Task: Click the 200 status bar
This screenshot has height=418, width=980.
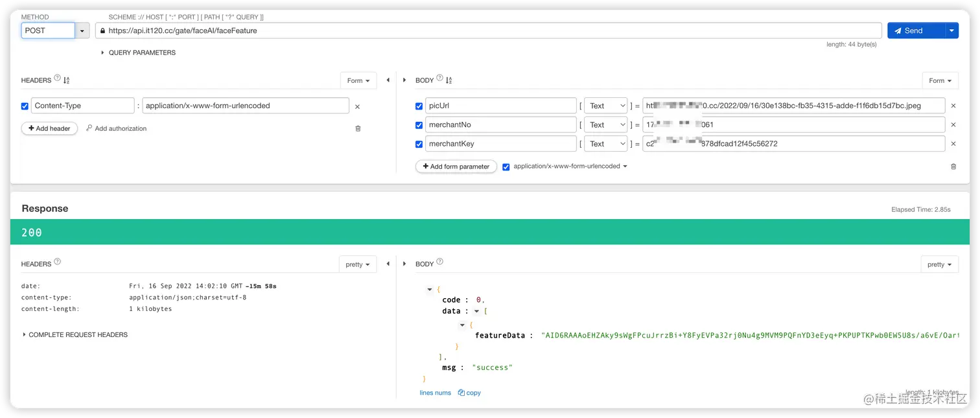Action: point(490,232)
